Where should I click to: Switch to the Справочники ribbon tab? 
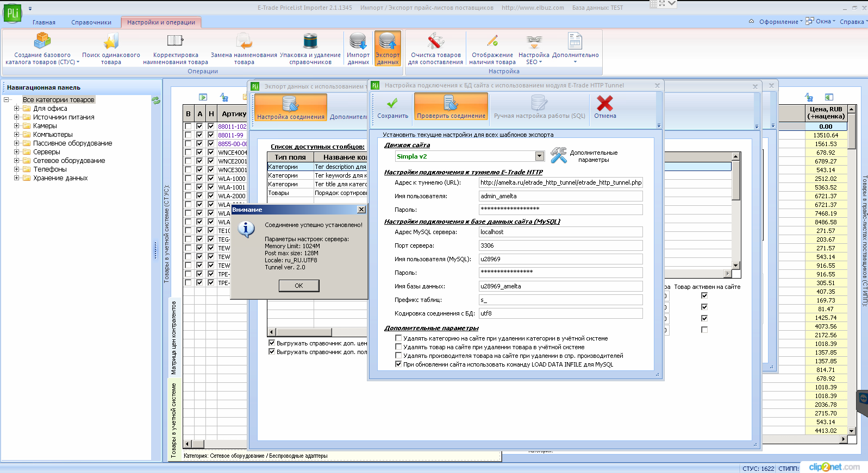pos(91,22)
